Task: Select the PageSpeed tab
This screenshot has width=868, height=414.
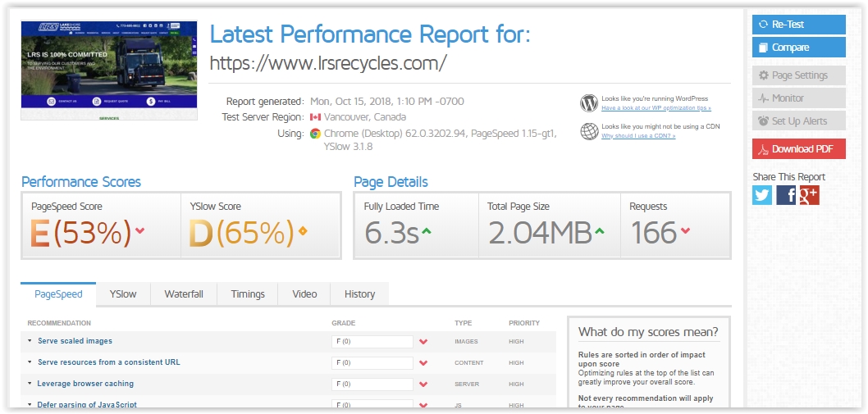Action: click(x=58, y=293)
